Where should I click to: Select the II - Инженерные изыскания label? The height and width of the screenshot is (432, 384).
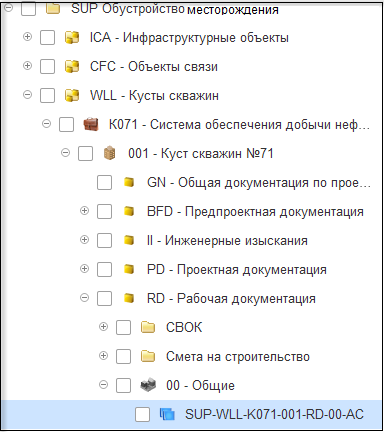pyautogui.click(x=227, y=240)
